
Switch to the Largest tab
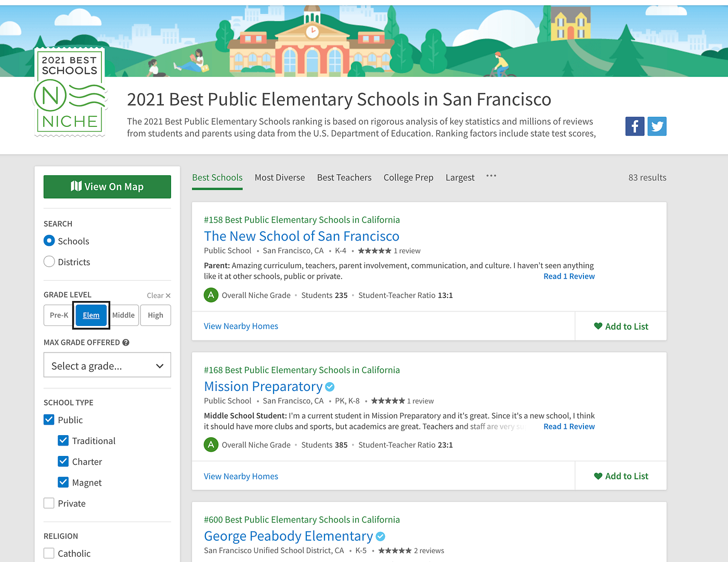[x=460, y=178]
